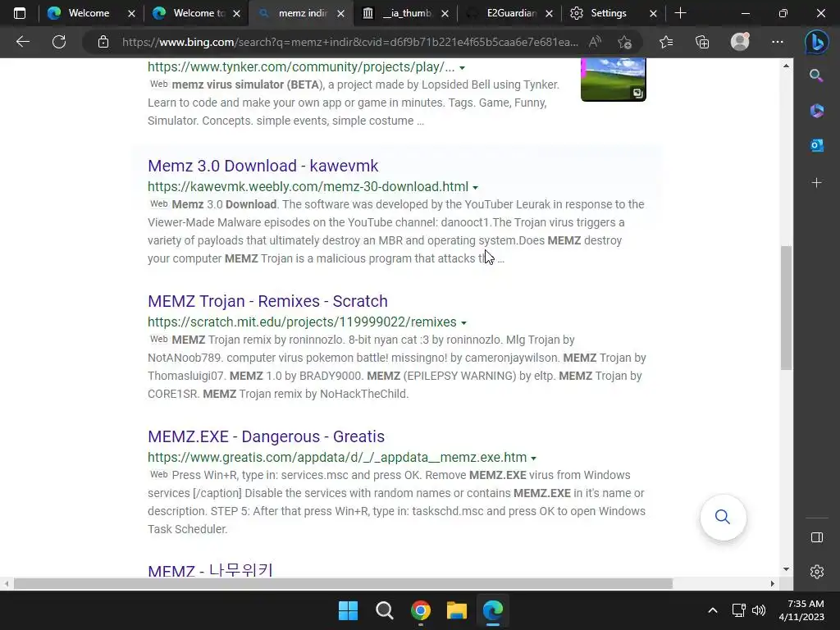Click the tynker.com projects URL
This screenshot has width=840, height=630.
click(301, 67)
